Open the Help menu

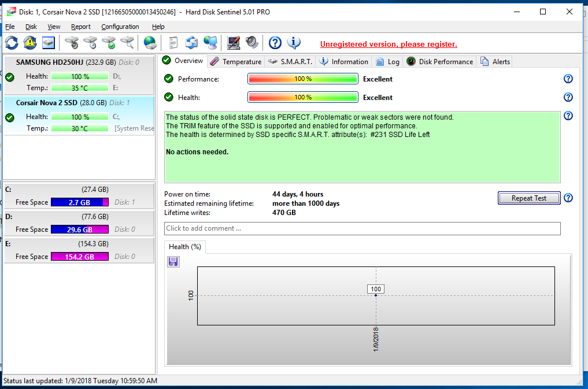158,27
